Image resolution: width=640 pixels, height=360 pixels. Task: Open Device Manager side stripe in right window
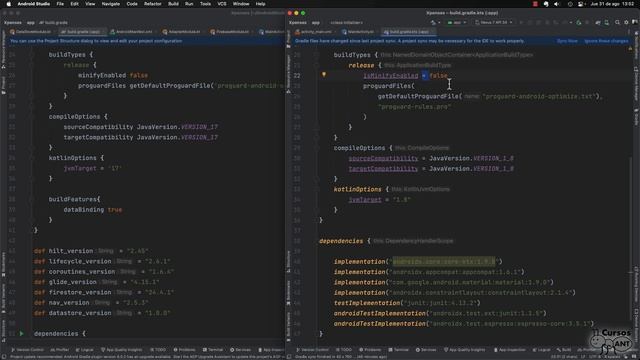(636, 84)
